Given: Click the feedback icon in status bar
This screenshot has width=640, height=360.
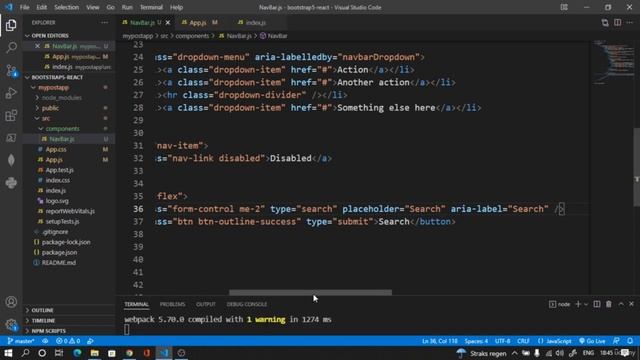Looking at the screenshot, I should 616,341.
